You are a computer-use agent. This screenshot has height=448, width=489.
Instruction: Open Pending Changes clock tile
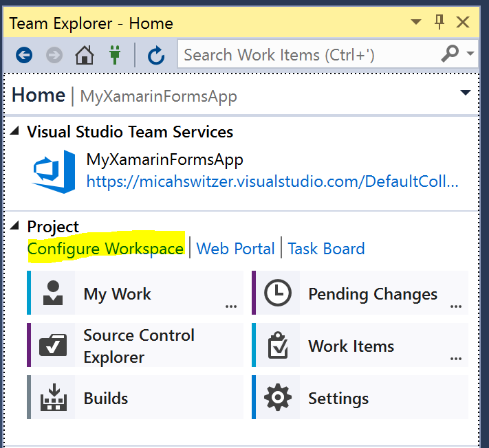click(360, 294)
